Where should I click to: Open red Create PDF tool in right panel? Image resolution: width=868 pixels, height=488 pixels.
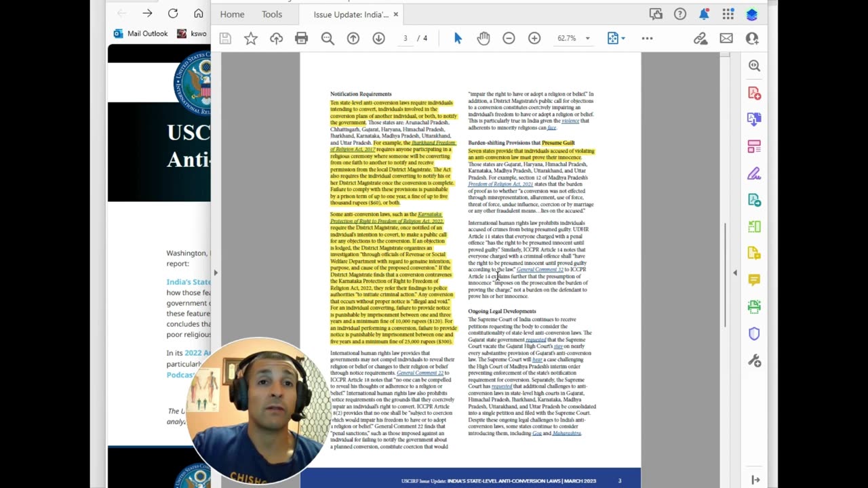754,93
